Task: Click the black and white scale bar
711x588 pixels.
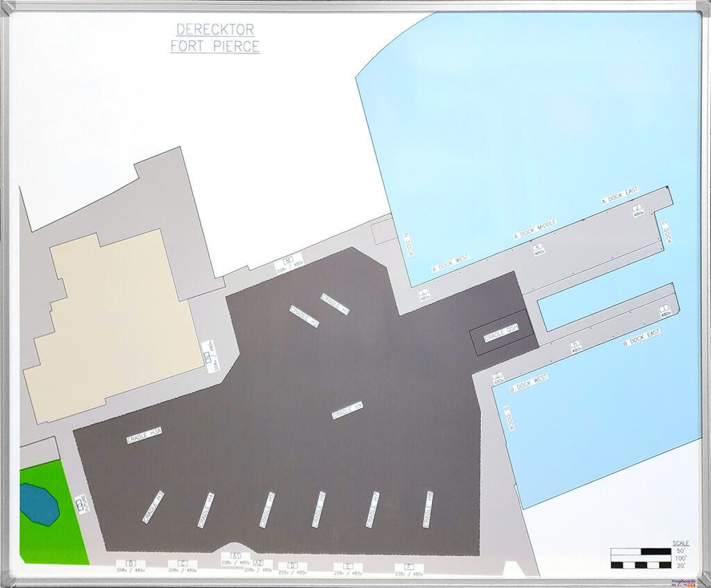Action: pos(640,558)
